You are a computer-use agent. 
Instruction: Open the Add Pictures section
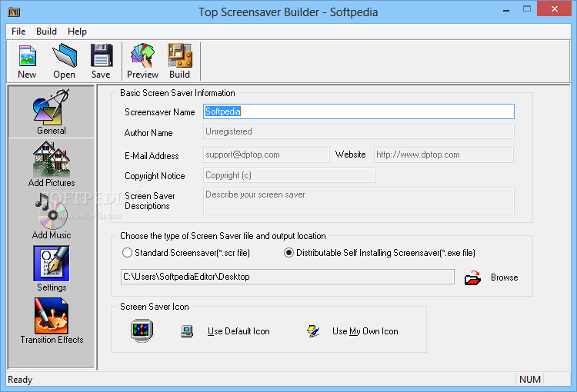click(51, 164)
